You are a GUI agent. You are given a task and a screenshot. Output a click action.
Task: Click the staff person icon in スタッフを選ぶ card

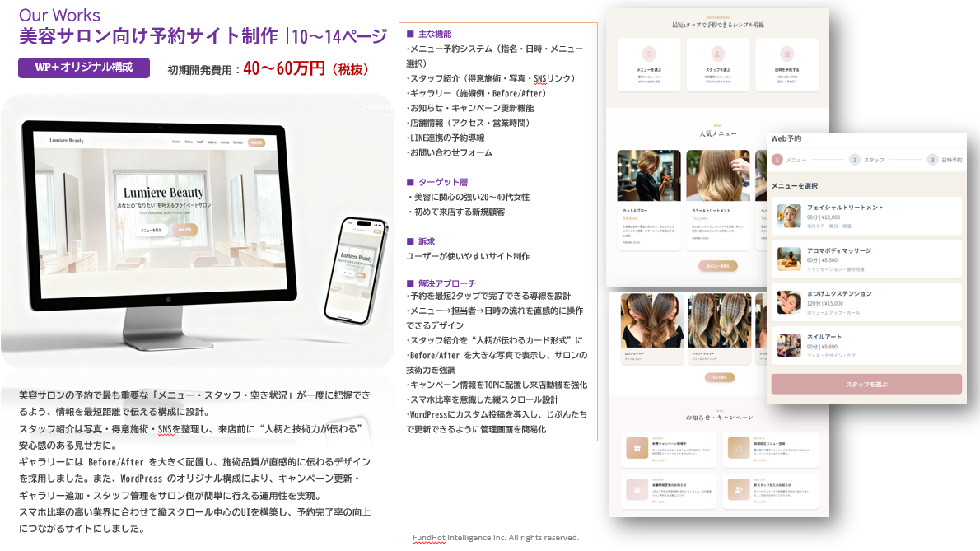click(x=718, y=54)
